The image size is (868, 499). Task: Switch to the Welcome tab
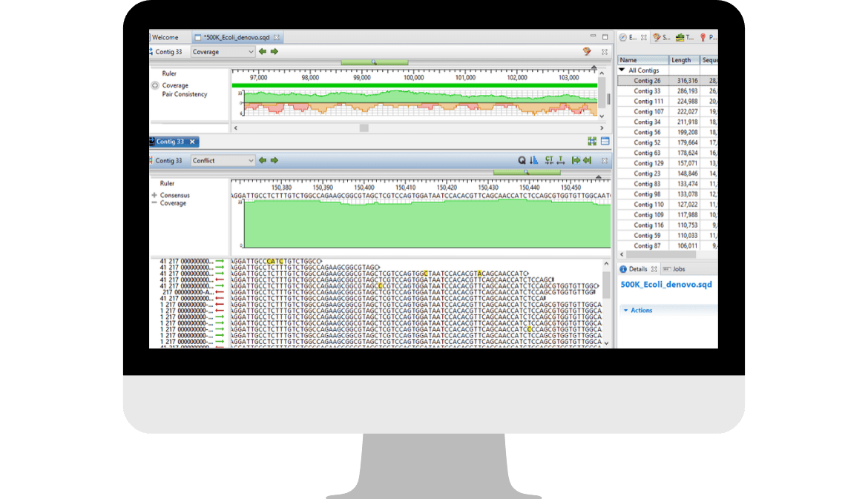[x=166, y=36]
